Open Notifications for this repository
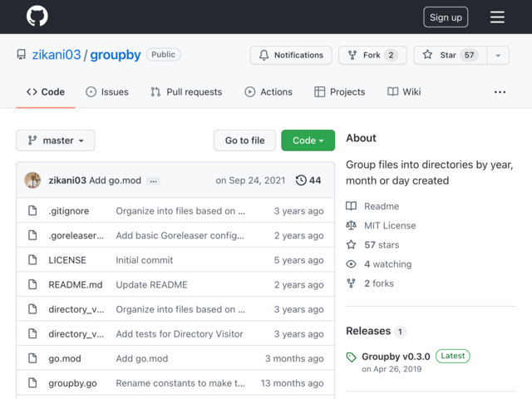 [x=291, y=55]
